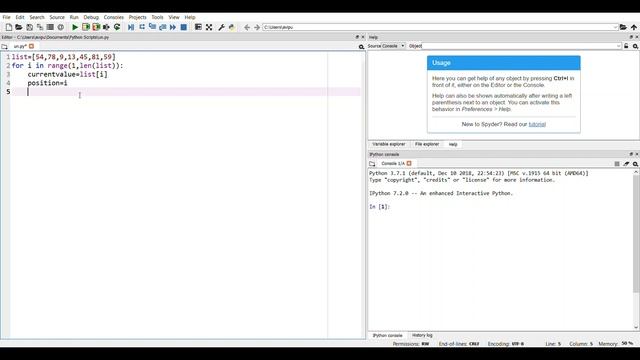The image size is (640, 360).
Task: Click the New file toolbar icon
Action: (x=9, y=27)
